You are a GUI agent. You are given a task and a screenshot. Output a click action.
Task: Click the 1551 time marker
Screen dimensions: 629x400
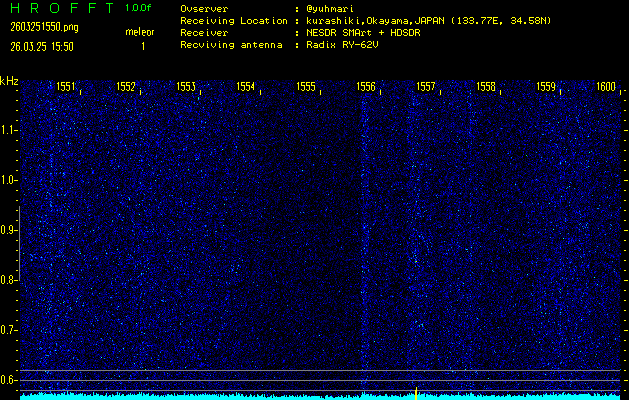click(x=65, y=86)
